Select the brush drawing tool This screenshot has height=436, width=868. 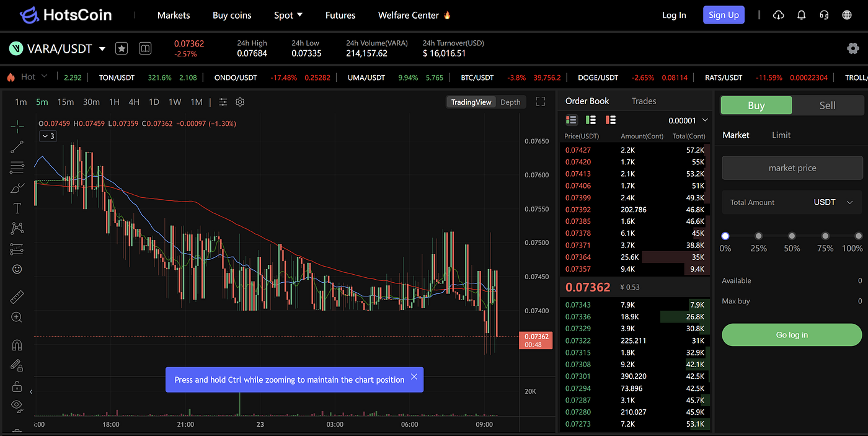[17, 187]
